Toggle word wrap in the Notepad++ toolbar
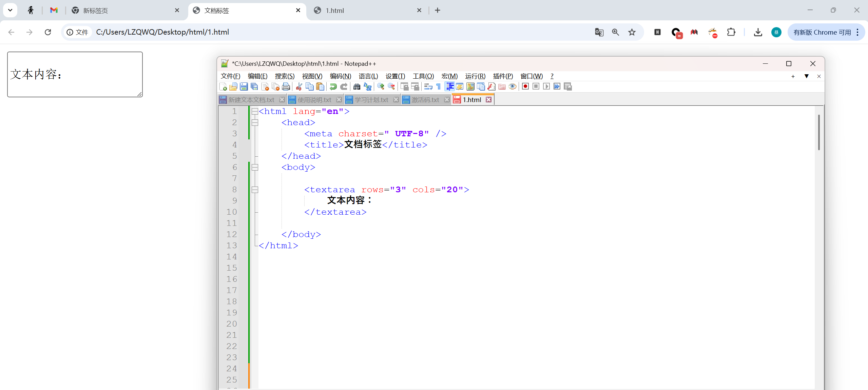Image resolution: width=868 pixels, height=390 pixels. point(428,86)
